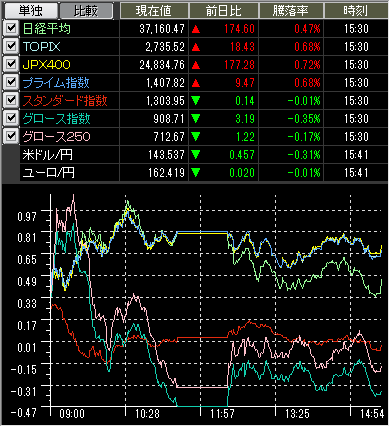This screenshot has height=427, width=390.
Task: Click the red up arrow for 日経平均
Action: pyautogui.click(x=196, y=29)
